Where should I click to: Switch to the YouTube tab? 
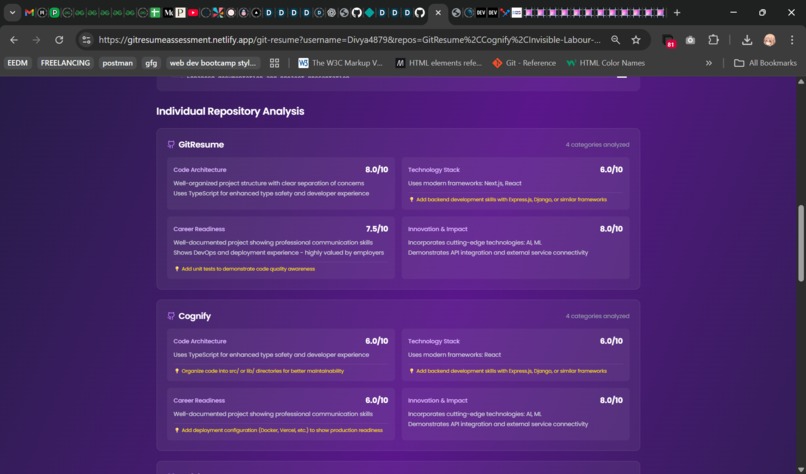[x=193, y=13]
